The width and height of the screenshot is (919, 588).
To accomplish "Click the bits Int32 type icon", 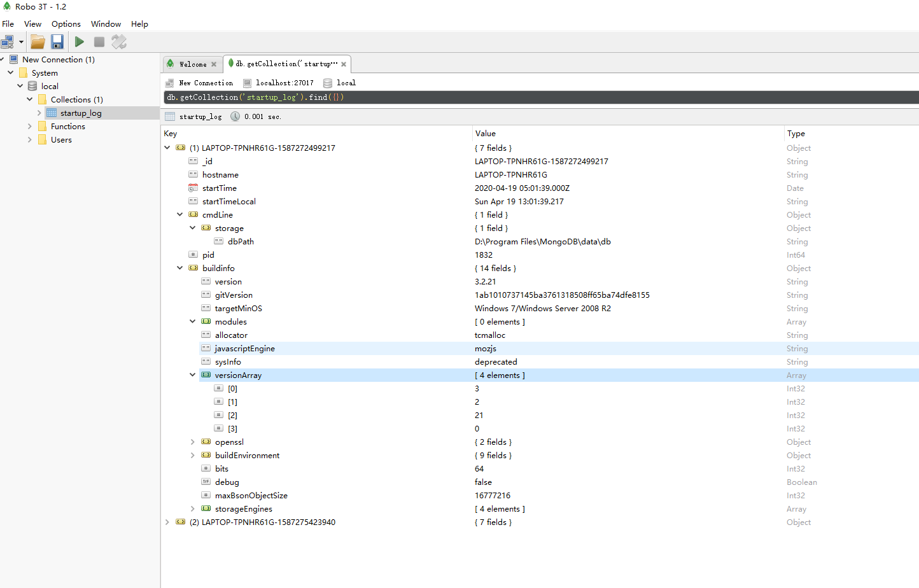I will coord(206,468).
